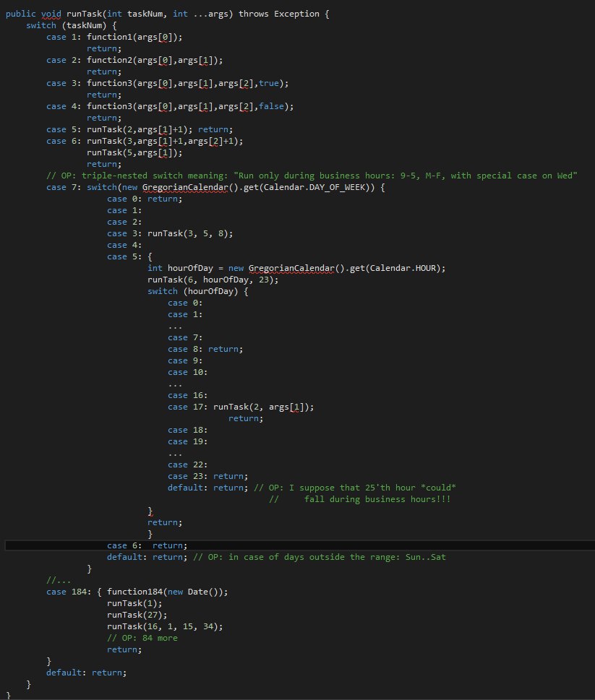Click the 'case 10:' label

188,372
